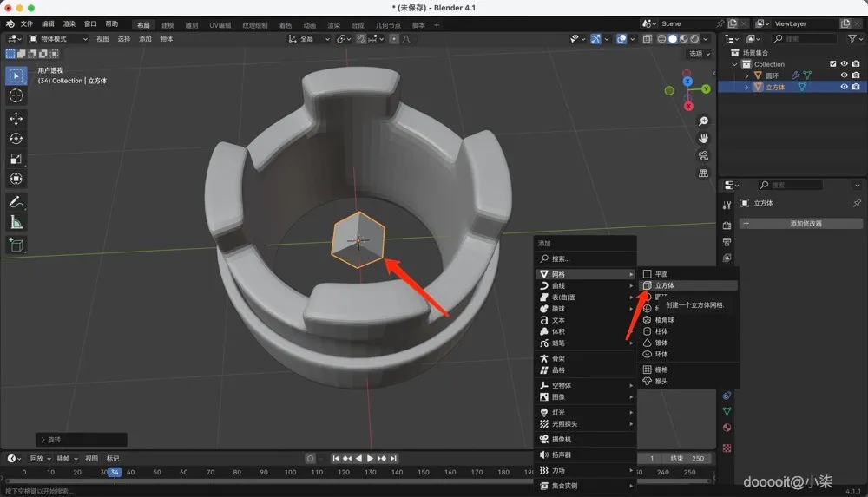
Task: Select the Measure tool
Action: [x=16, y=222]
